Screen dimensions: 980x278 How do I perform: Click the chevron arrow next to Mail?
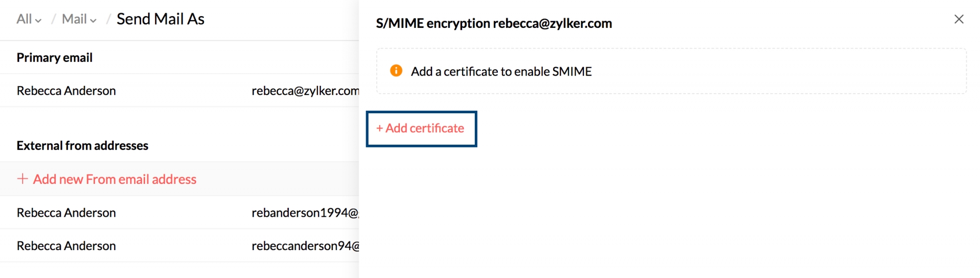click(93, 20)
